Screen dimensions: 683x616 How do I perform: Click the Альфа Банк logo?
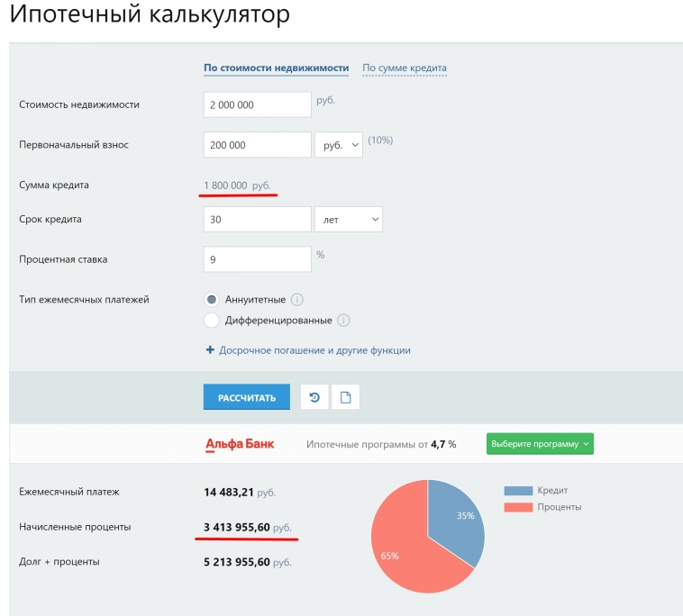pos(240,444)
